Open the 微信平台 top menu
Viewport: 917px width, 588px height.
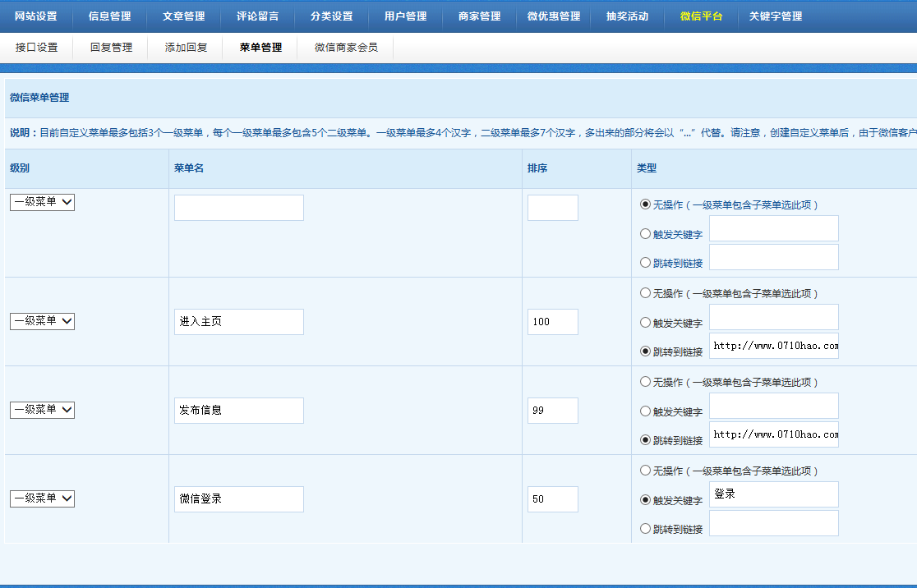click(701, 16)
